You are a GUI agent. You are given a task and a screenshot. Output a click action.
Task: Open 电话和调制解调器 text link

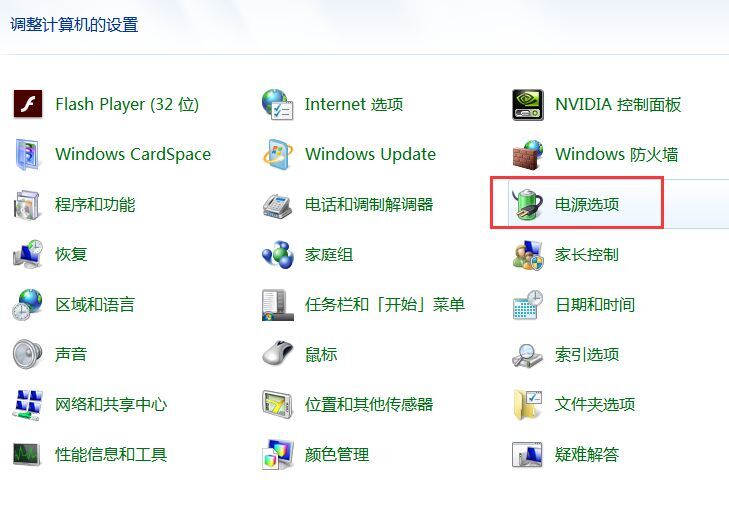[x=369, y=204]
